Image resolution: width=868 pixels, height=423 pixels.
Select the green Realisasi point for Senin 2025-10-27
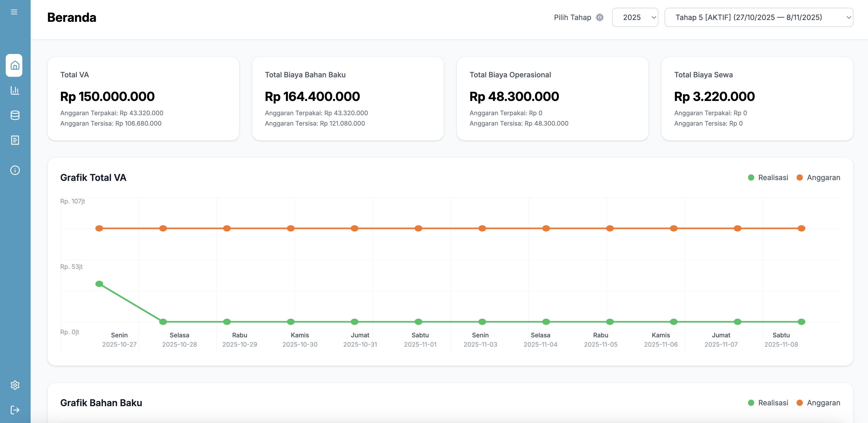pos(99,284)
